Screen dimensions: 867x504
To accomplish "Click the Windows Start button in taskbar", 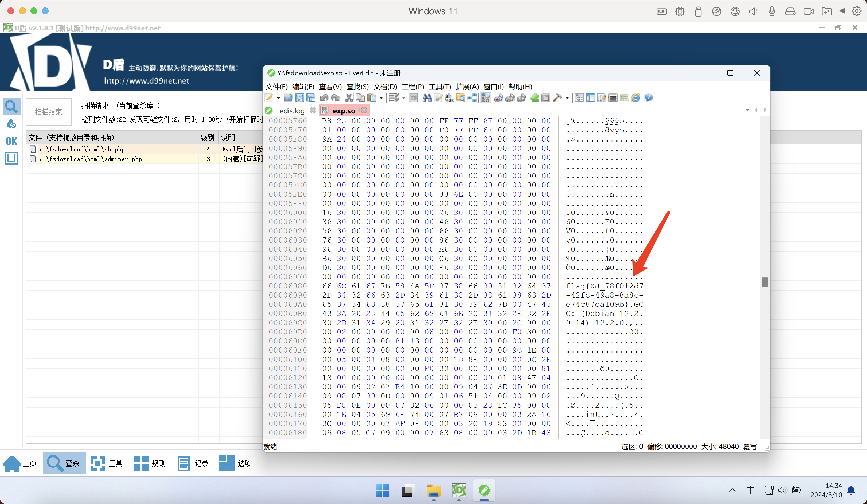I will tap(382, 490).
